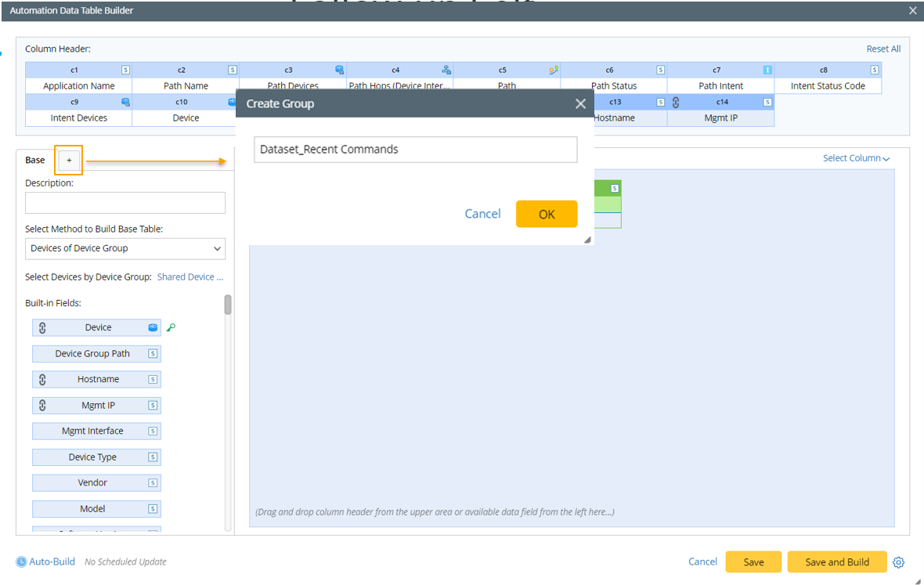Select the Model built-in field

tap(96, 509)
